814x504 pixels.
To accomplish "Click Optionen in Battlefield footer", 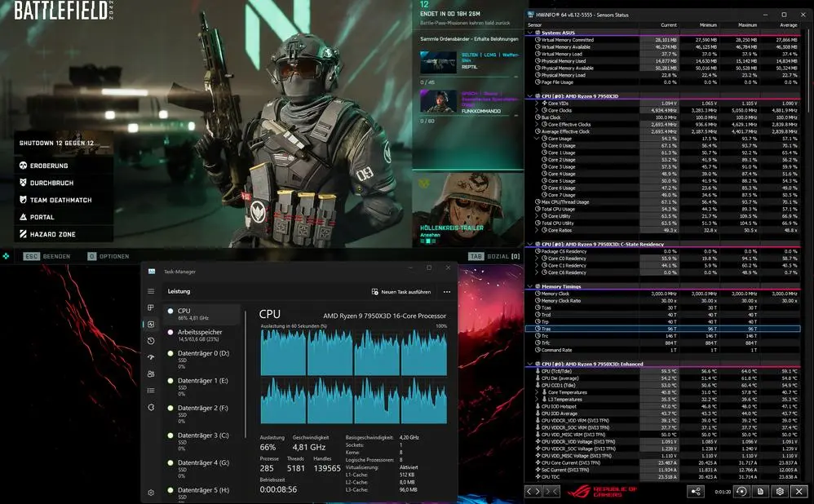I will point(108,256).
